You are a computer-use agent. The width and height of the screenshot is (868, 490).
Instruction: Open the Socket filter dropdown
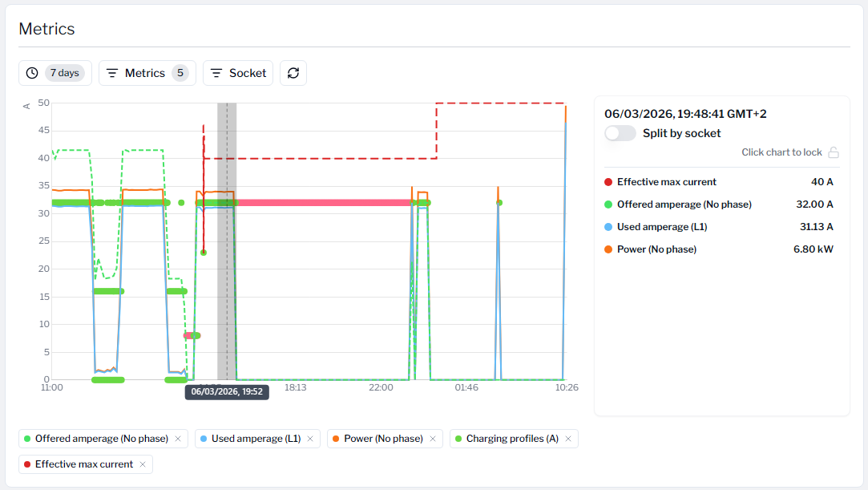pos(238,73)
